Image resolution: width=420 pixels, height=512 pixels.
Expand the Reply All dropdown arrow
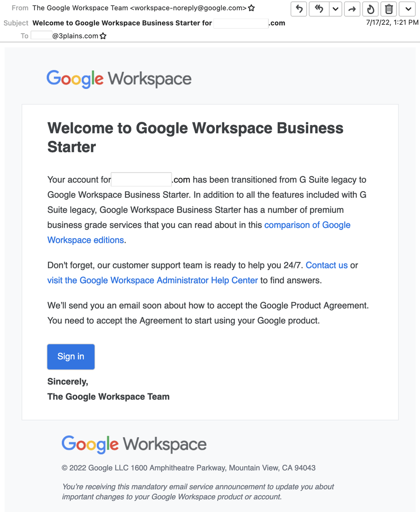tap(335, 9)
